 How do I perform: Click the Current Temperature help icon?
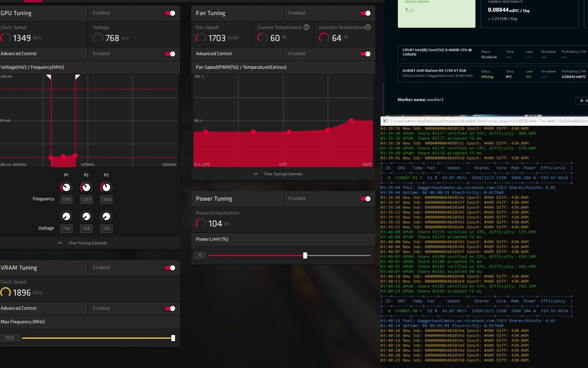tap(306, 27)
